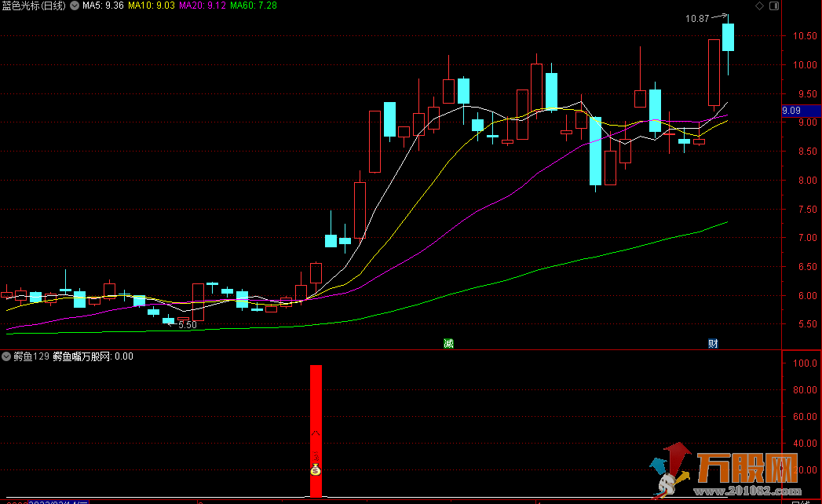Click the 5.50 low price annotation
Viewport: 822px width, 504px height.
click(188, 325)
